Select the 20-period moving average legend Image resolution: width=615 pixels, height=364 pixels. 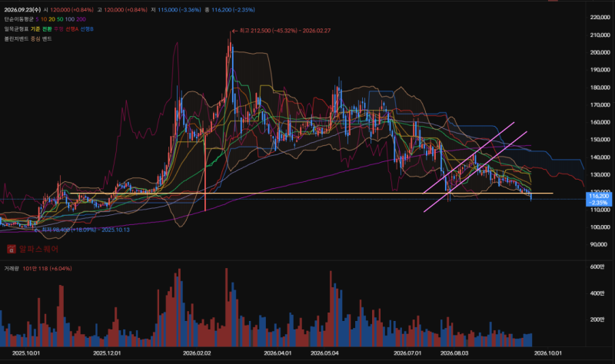(x=52, y=19)
